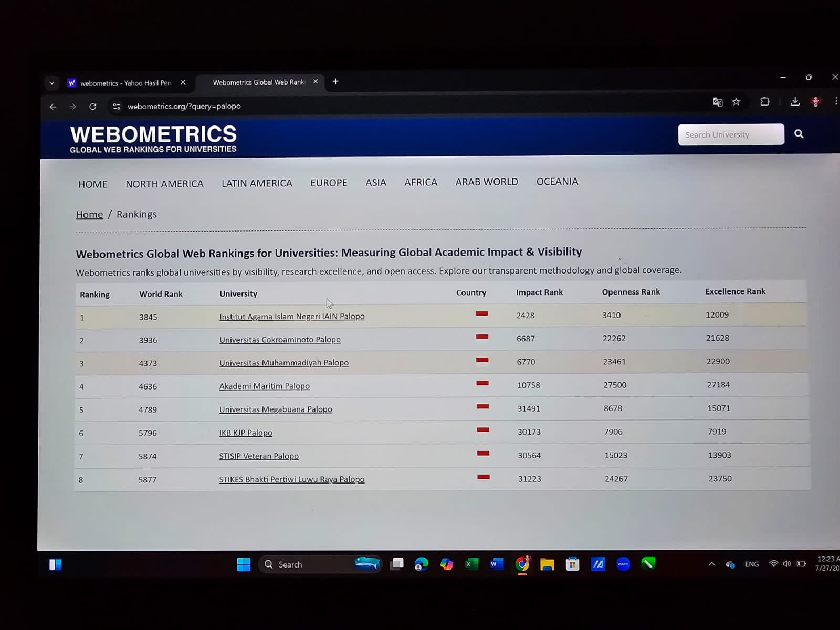Click the browser back arrow
Viewport: 840px width, 630px height.
click(x=53, y=107)
